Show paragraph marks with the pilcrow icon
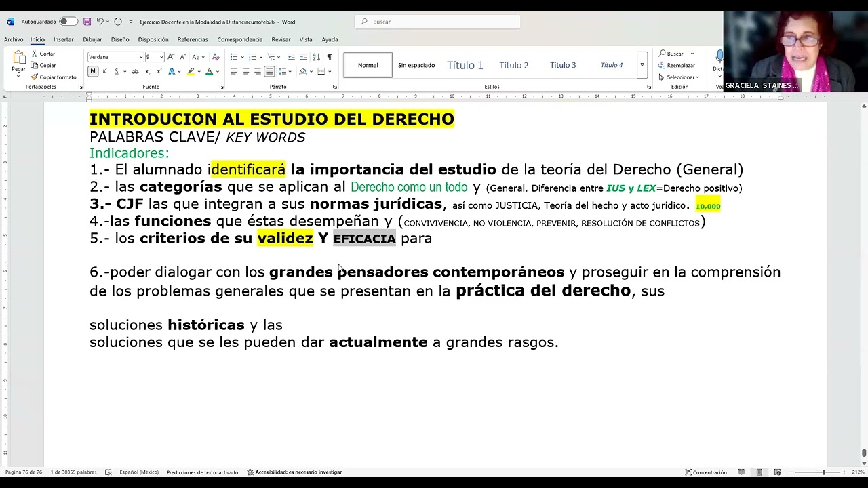This screenshot has width=868, height=488. pyautogui.click(x=330, y=57)
